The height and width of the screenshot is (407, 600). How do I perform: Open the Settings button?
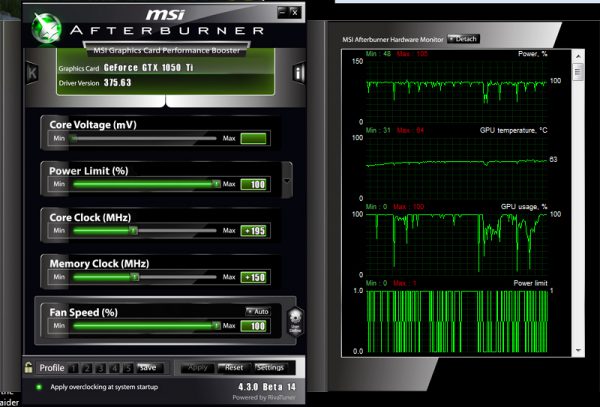tap(271, 368)
